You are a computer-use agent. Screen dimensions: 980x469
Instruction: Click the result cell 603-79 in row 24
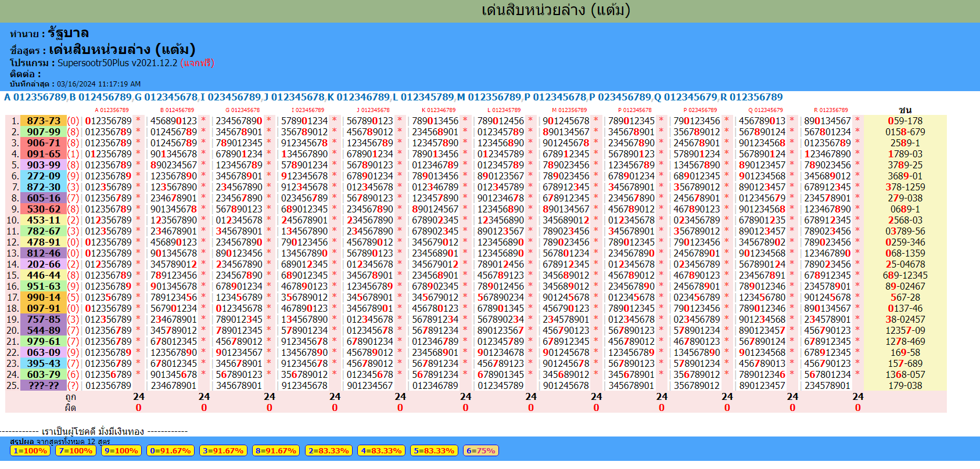[x=44, y=374]
